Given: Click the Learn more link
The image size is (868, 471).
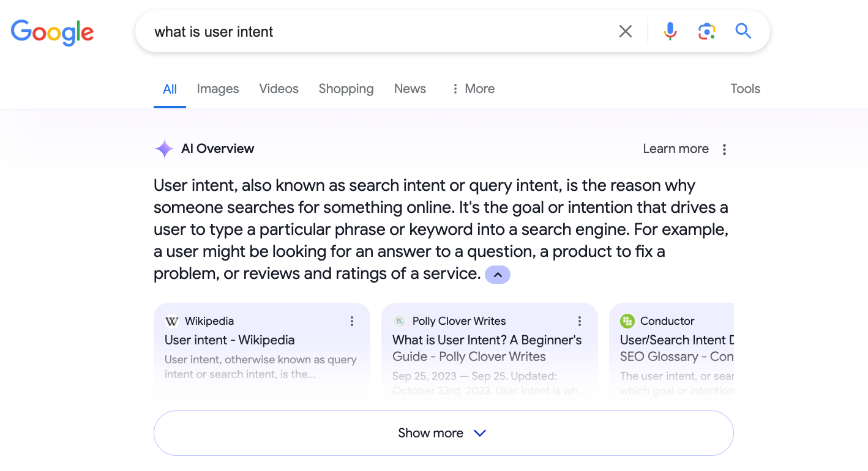Looking at the screenshot, I should (676, 149).
